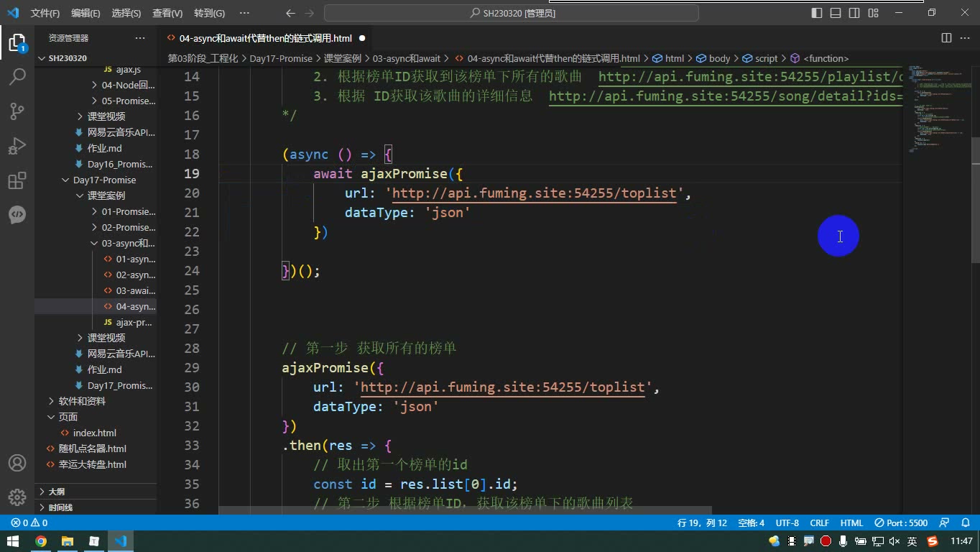The width and height of the screenshot is (980, 552).
Task: Toggle the primary side bar visibility
Action: click(817, 13)
